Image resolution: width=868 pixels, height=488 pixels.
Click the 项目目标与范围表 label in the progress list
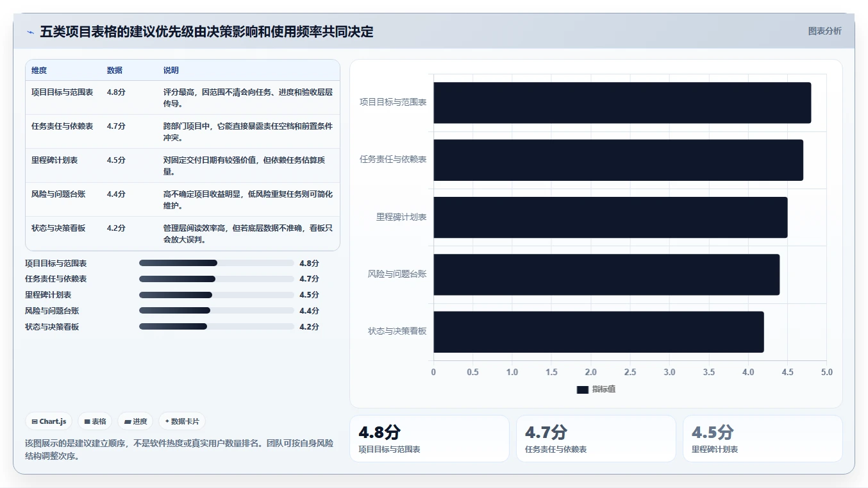(x=56, y=263)
